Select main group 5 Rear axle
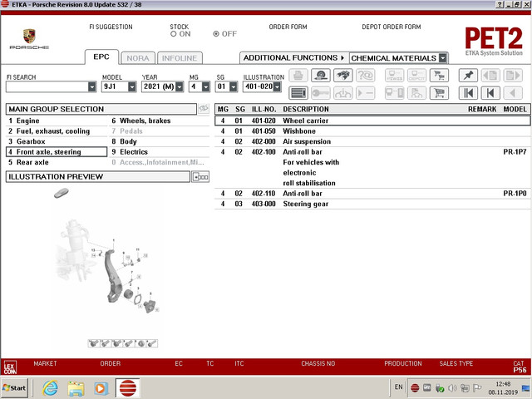This screenshot has height=399, width=532. pos(57,162)
